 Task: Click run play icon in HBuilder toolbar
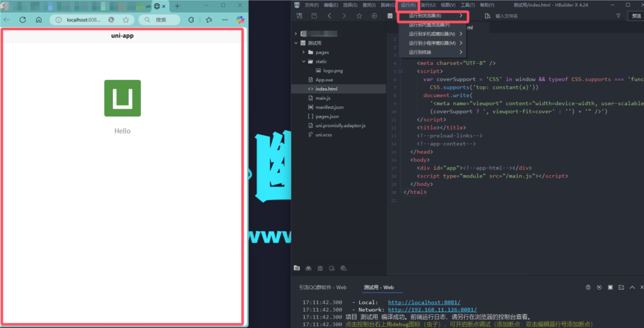(x=374, y=16)
